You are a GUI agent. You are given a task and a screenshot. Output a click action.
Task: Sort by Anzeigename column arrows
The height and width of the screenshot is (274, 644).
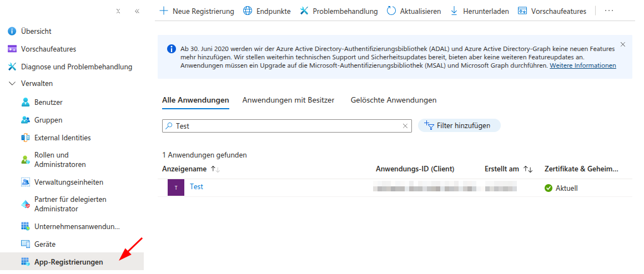point(215,169)
